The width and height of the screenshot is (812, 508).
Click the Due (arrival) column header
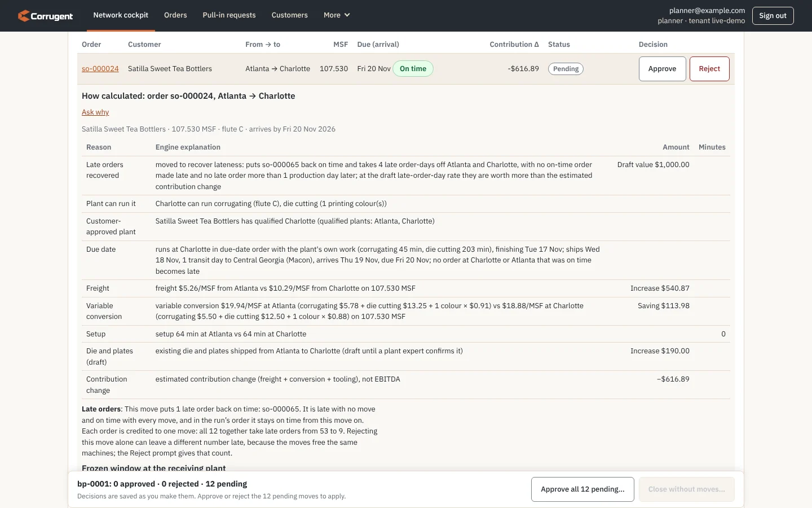(x=378, y=45)
